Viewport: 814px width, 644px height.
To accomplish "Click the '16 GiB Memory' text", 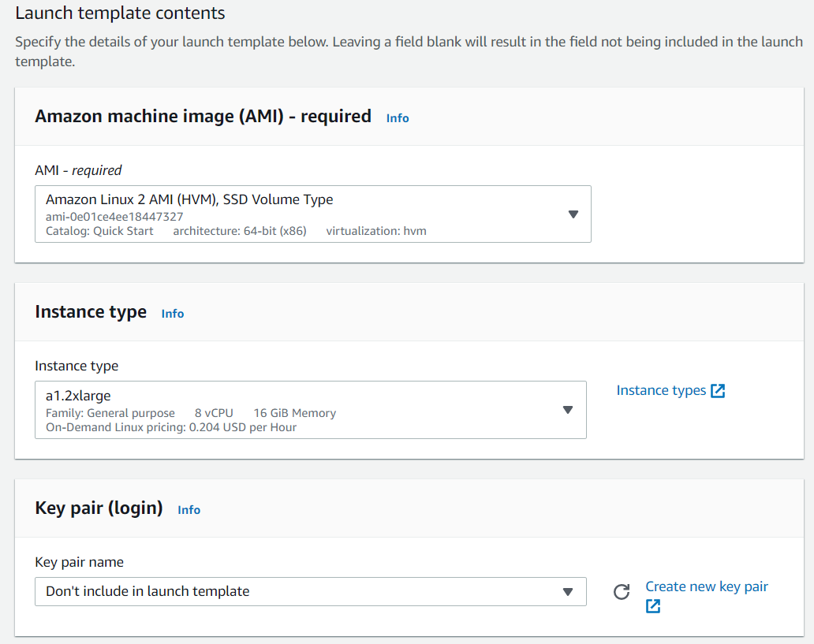I will (x=294, y=413).
